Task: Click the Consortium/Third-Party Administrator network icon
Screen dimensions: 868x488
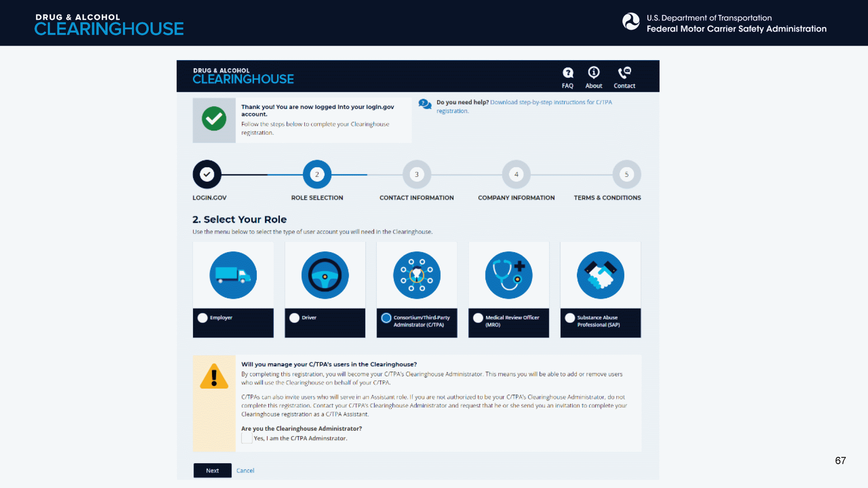Action: (x=417, y=275)
